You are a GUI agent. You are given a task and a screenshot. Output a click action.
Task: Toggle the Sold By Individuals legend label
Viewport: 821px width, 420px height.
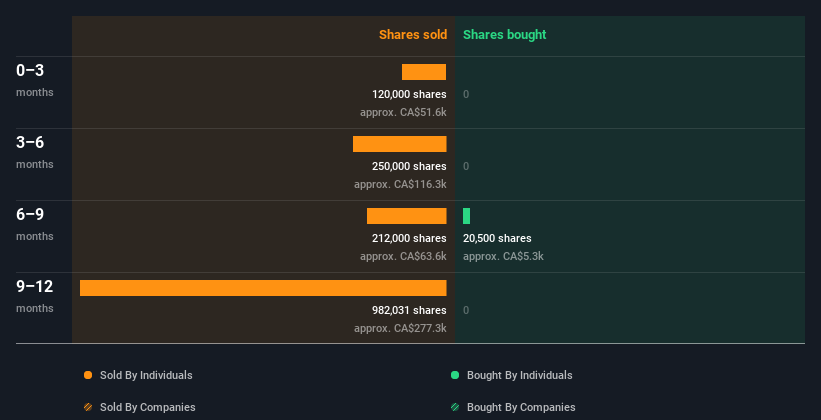tap(146, 375)
